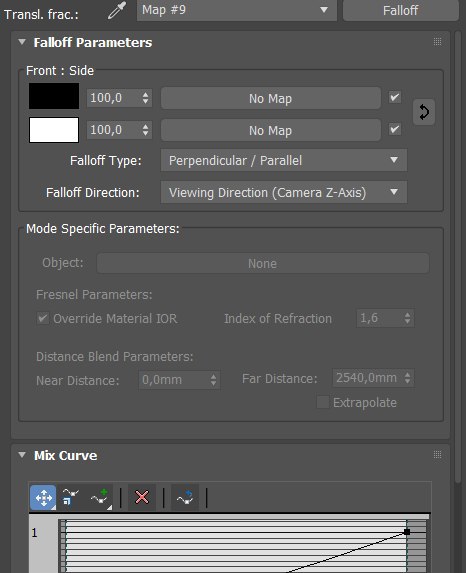Collapse the Falloff Parameters rollout
This screenshot has width=466, height=573.
click(22, 42)
